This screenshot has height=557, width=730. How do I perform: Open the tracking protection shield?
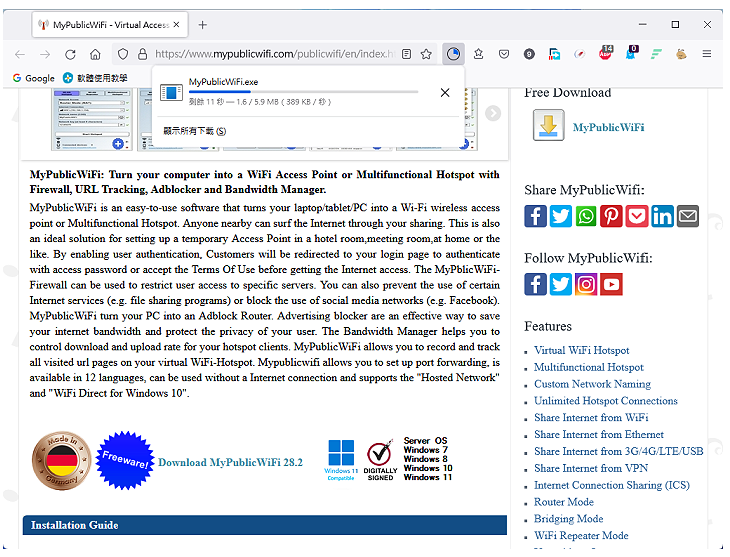pos(123,54)
